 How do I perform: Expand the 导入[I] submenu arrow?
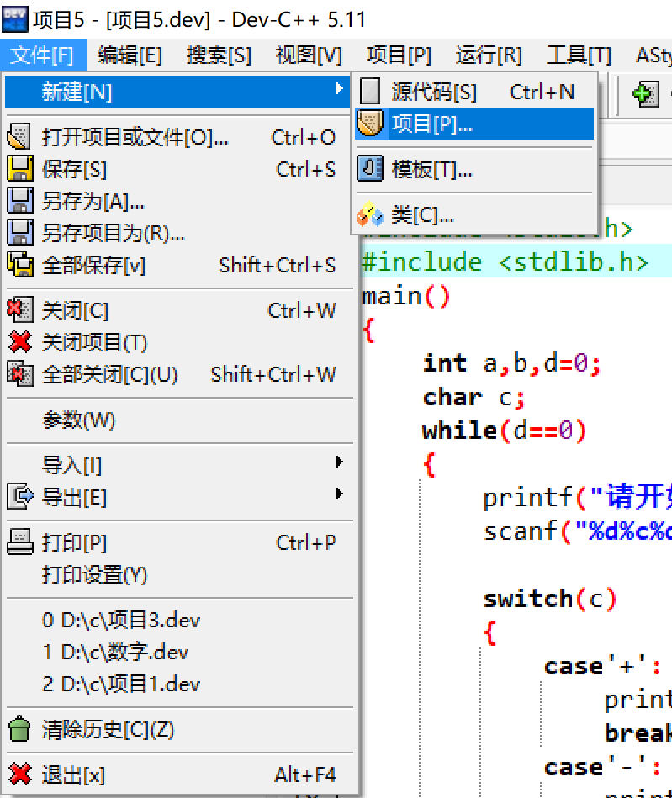coord(340,462)
